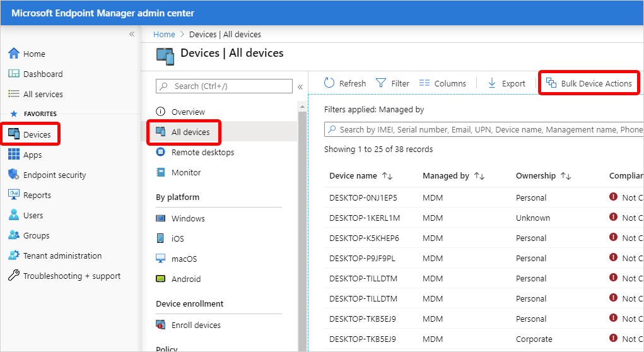Click the Home breadcrumb link
The image size is (644, 352).
point(164,34)
